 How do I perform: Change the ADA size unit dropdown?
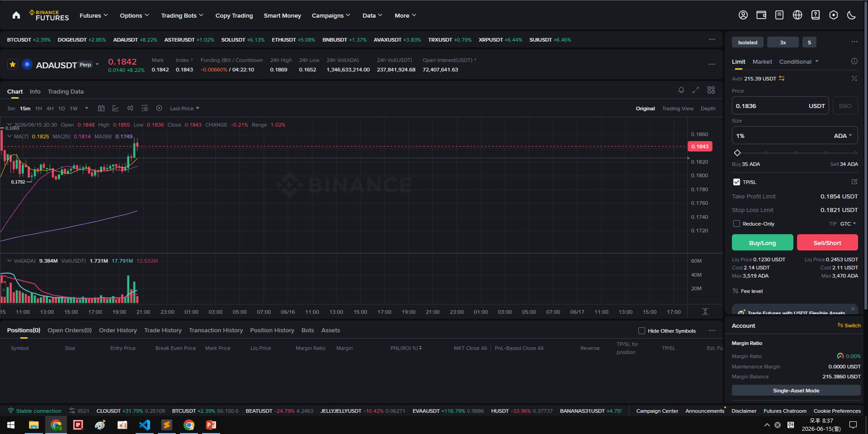pos(843,135)
